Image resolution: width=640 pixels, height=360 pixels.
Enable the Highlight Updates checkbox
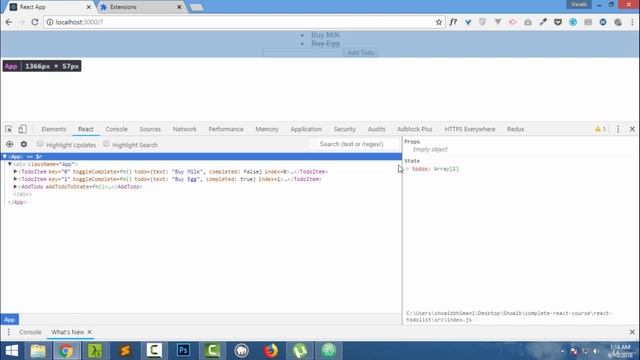pos(40,144)
